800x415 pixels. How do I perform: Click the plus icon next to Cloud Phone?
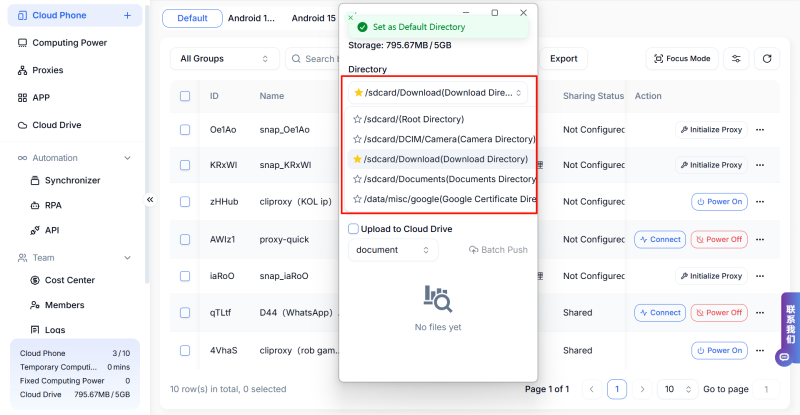pyautogui.click(x=127, y=16)
